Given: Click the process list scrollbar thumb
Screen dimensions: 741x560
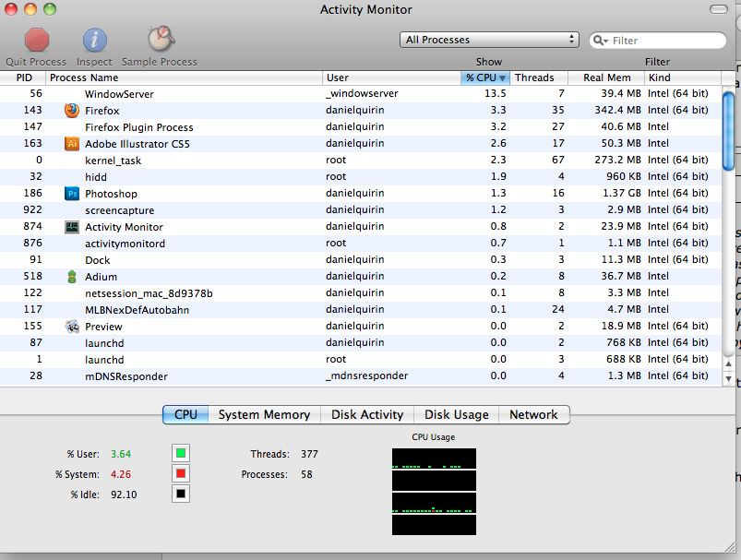Looking at the screenshot, I should [x=728, y=131].
